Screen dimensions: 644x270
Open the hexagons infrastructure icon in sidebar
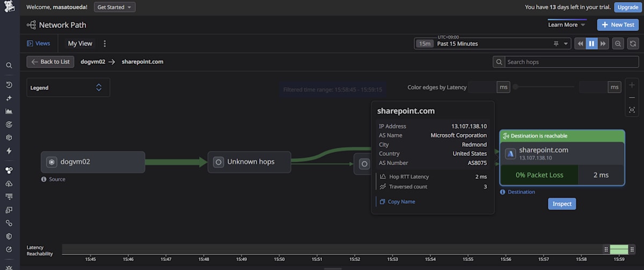pos(9,170)
